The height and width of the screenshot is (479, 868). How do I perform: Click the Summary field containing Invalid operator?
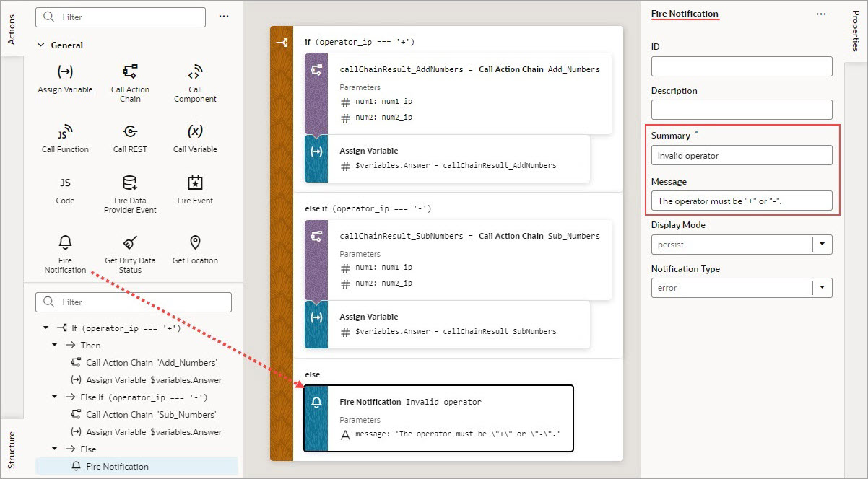pos(742,154)
